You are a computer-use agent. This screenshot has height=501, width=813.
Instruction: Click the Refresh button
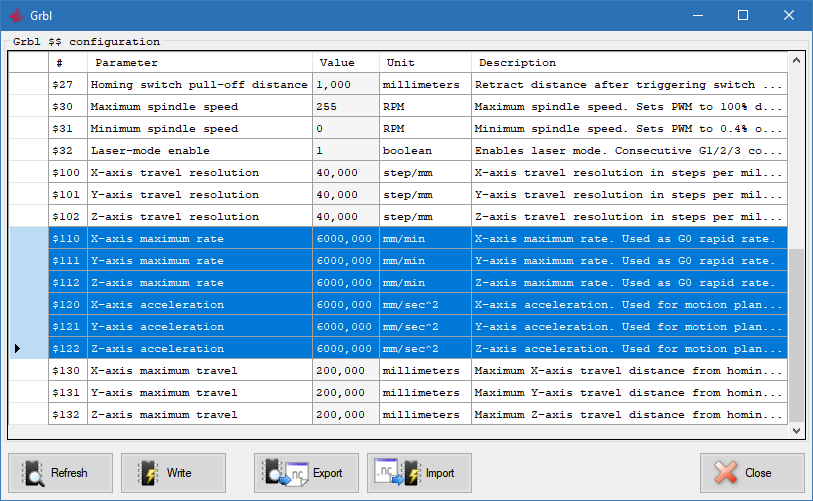(x=60, y=472)
